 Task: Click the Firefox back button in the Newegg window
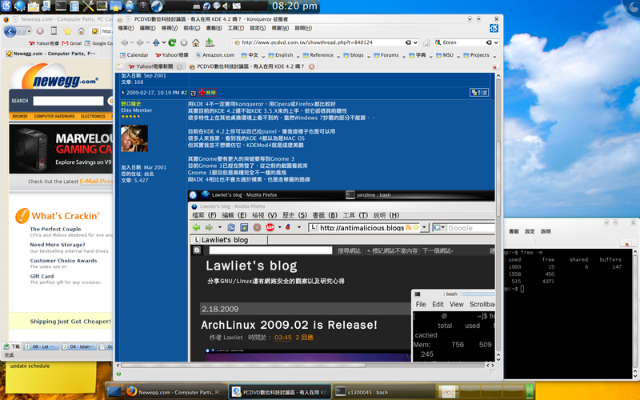pos(10,31)
